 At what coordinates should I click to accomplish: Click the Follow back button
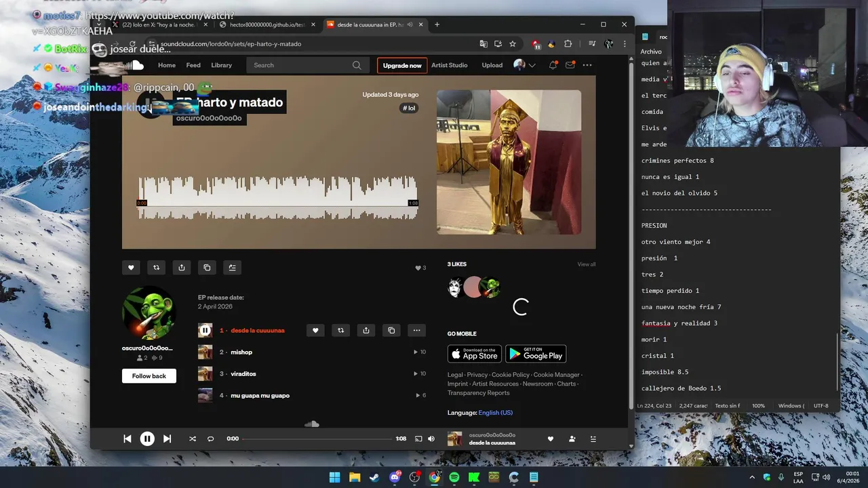[x=149, y=375]
